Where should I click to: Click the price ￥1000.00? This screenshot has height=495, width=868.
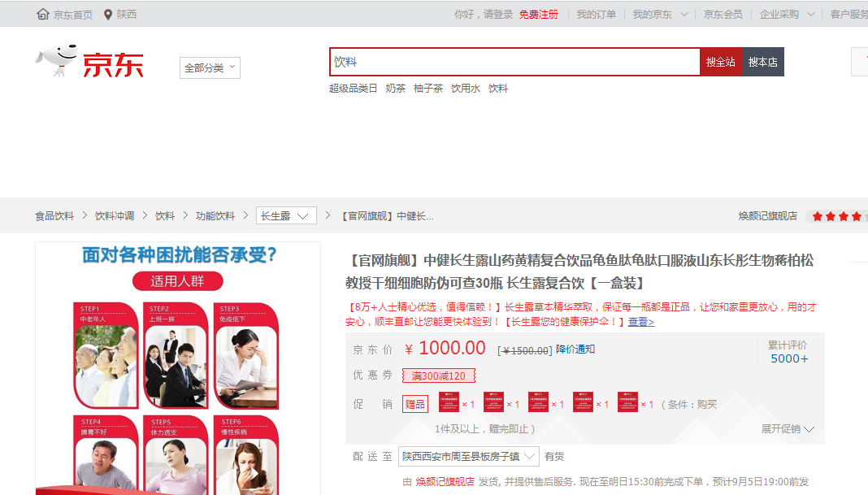pos(445,348)
